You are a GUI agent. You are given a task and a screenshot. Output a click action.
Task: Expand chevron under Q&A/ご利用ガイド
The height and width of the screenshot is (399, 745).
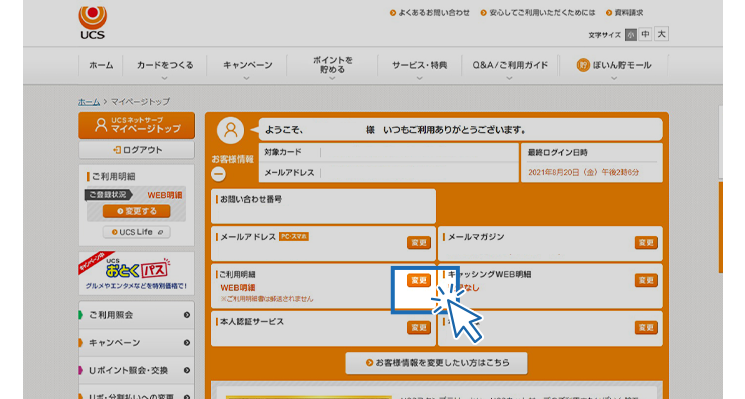pyautogui.click(x=509, y=78)
